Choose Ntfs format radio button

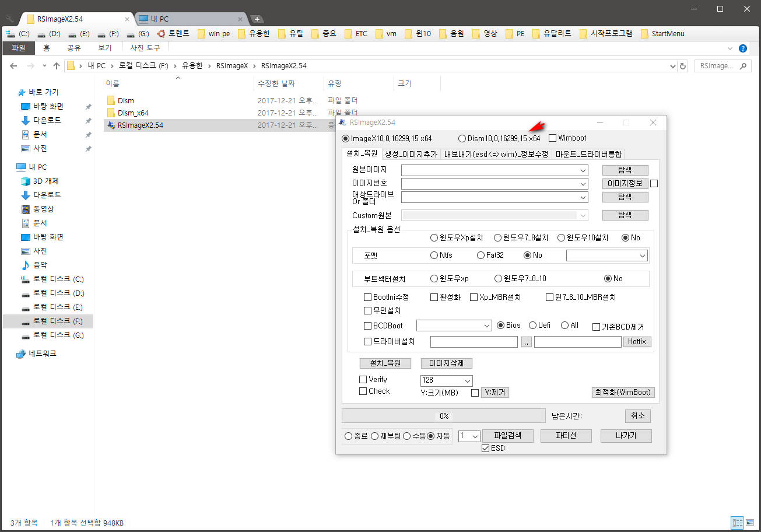pyautogui.click(x=434, y=255)
